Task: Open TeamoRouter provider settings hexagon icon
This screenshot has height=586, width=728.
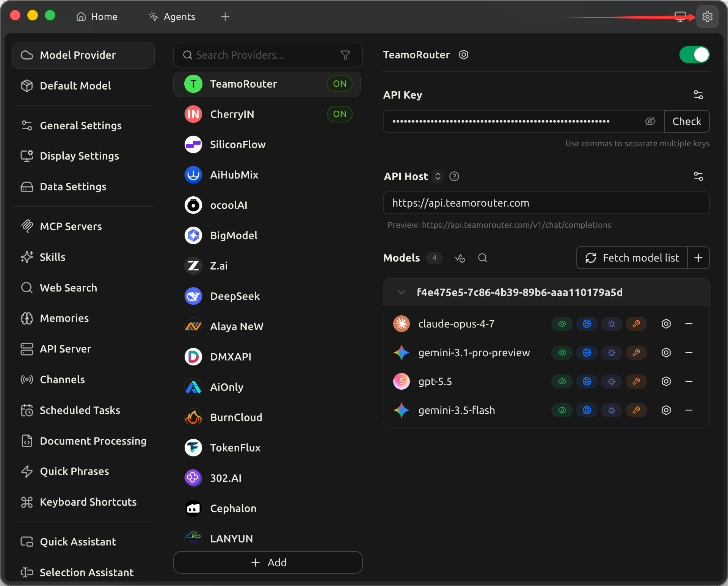Action: point(463,55)
